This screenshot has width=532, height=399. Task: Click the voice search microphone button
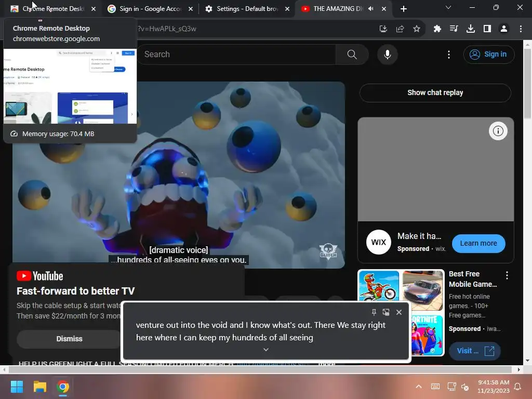[388, 54]
